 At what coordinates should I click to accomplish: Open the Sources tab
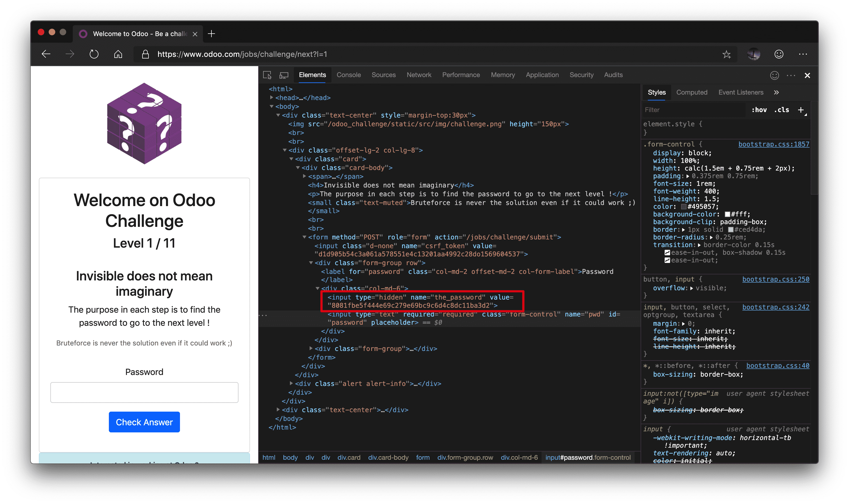coord(383,75)
